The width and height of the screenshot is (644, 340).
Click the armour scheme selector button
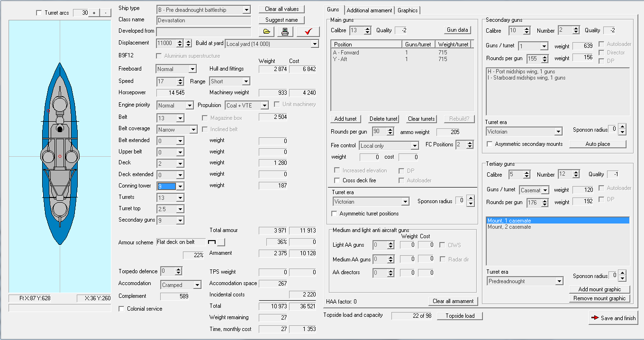click(221, 242)
